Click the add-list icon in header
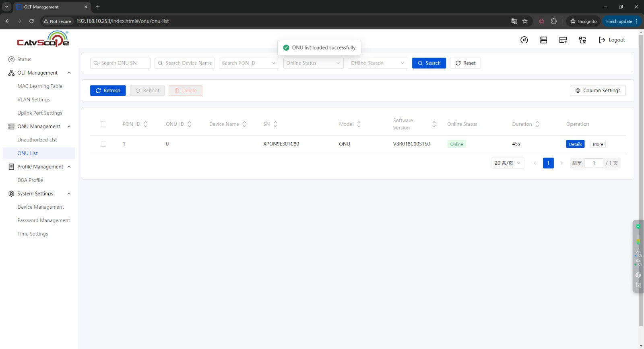Image resolution: width=644 pixels, height=349 pixels. coord(563,40)
